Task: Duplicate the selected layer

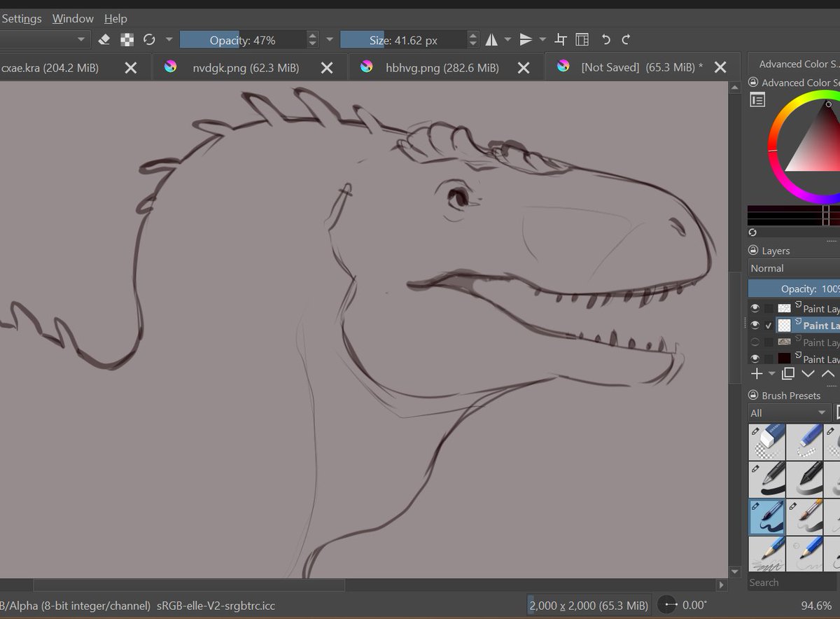Action: tap(788, 374)
